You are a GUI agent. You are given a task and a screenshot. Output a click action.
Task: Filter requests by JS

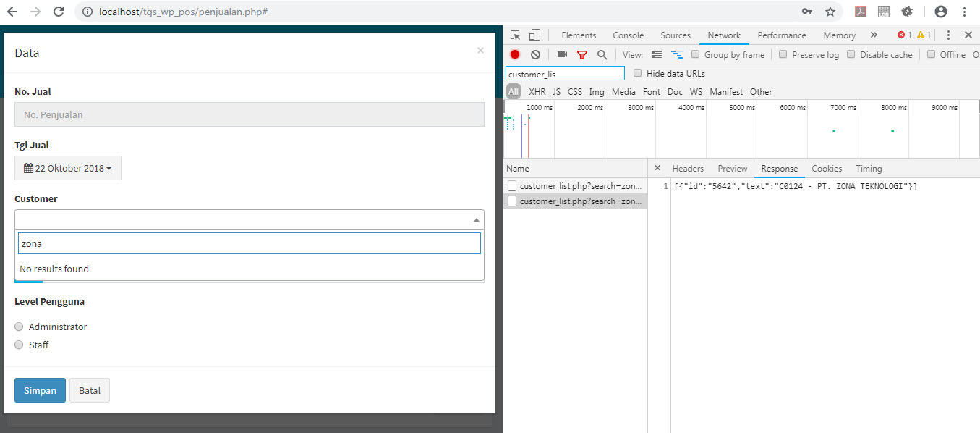tap(556, 92)
